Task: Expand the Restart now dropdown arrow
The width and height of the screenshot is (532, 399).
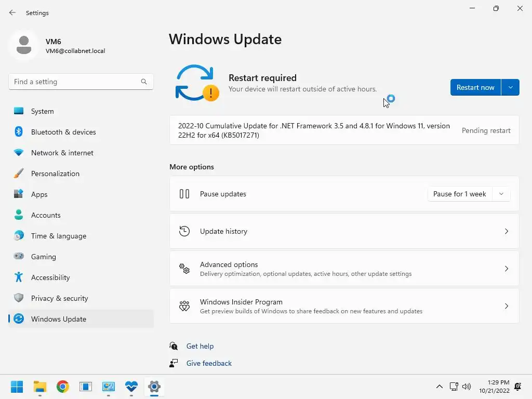Action: click(510, 87)
